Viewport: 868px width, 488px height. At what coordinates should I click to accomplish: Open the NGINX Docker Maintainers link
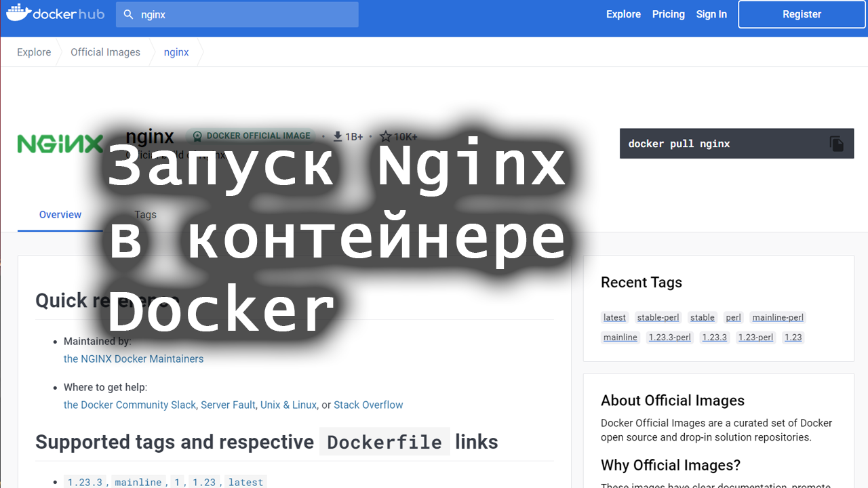(x=134, y=359)
